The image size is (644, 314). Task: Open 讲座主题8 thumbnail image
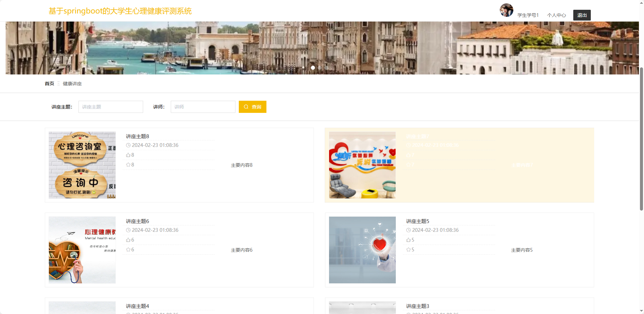point(82,165)
